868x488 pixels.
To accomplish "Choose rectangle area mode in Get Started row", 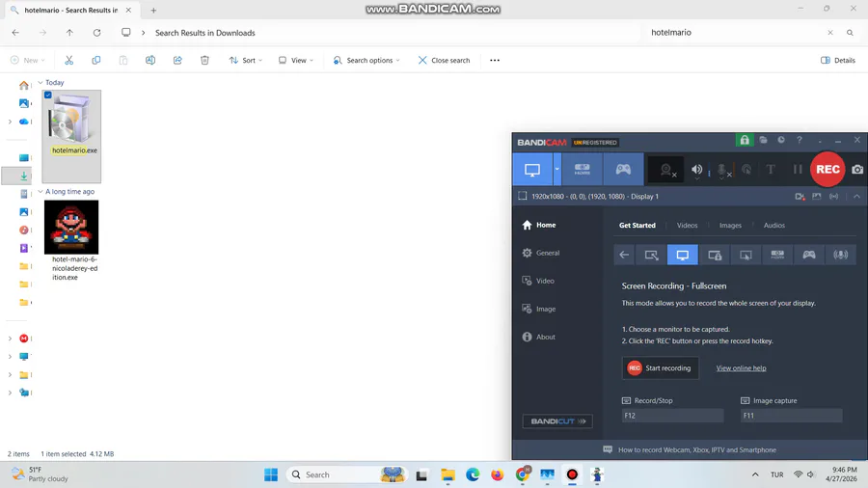I will tap(651, 255).
